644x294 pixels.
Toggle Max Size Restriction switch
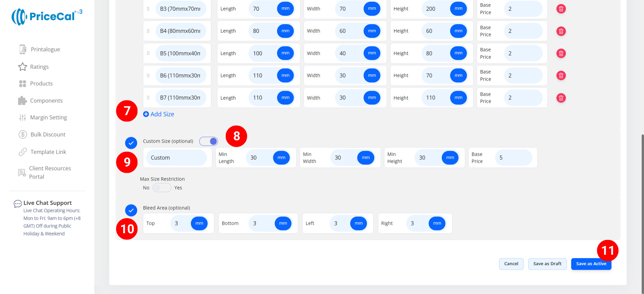pyautogui.click(x=162, y=188)
